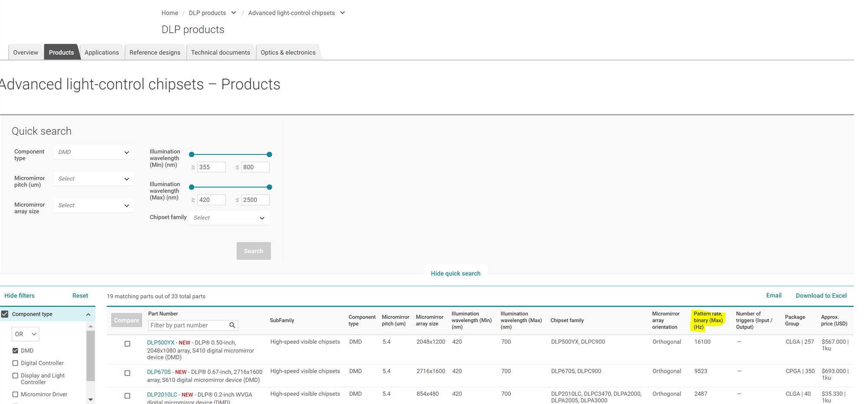This screenshot has height=404, width=868.
Task: Open the DLP products breadcrumb link
Action: click(207, 13)
